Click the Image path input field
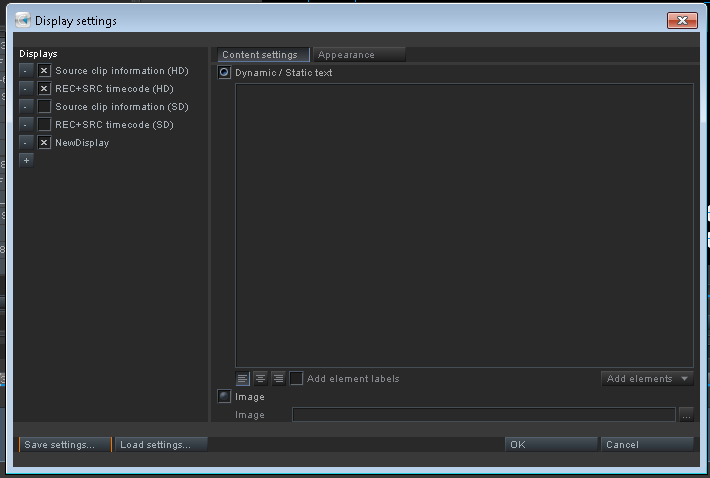 click(x=484, y=415)
